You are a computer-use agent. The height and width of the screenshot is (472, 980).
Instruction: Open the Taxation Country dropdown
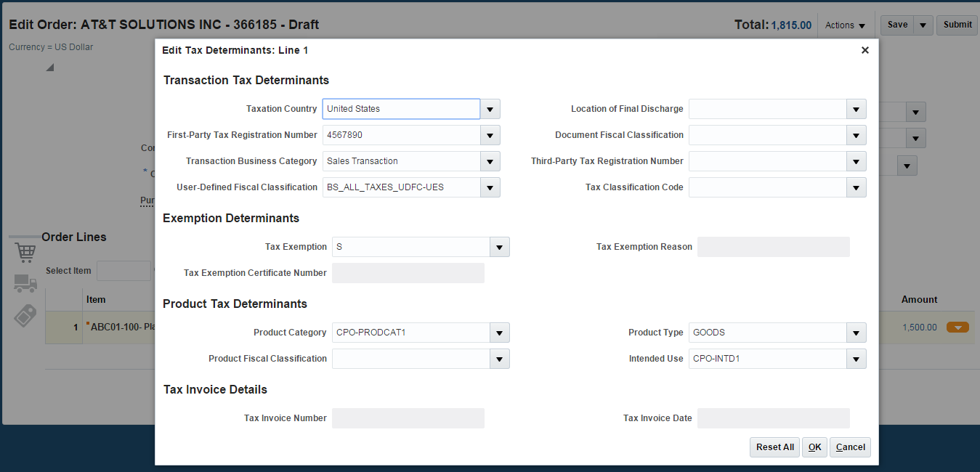click(490, 109)
